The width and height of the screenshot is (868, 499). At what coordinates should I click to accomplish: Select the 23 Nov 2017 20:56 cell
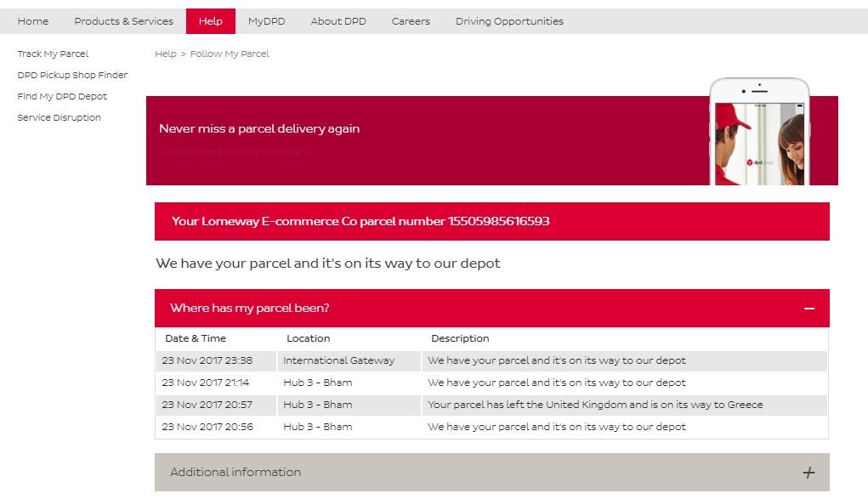pos(216,427)
